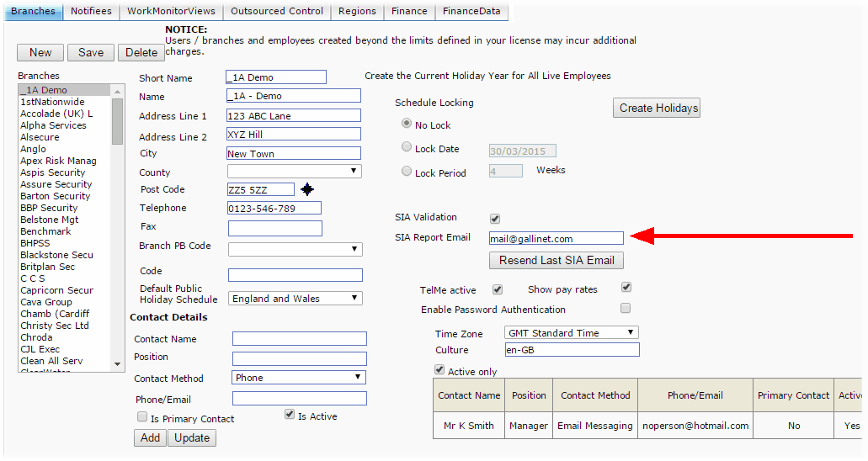Select Barton Security in Branches list
This screenshot has width=868, height=461.
click(x=56, y=196)
